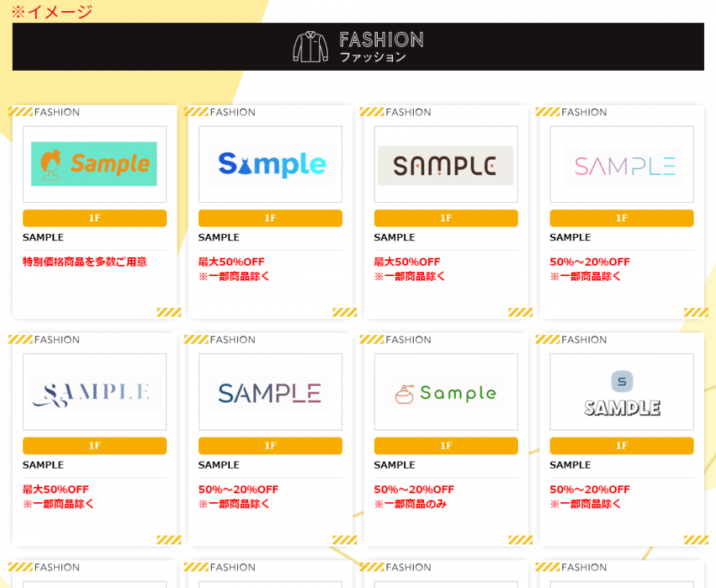Click 最大50%OFF under the blue dress Sample card

tap(232, 262)
